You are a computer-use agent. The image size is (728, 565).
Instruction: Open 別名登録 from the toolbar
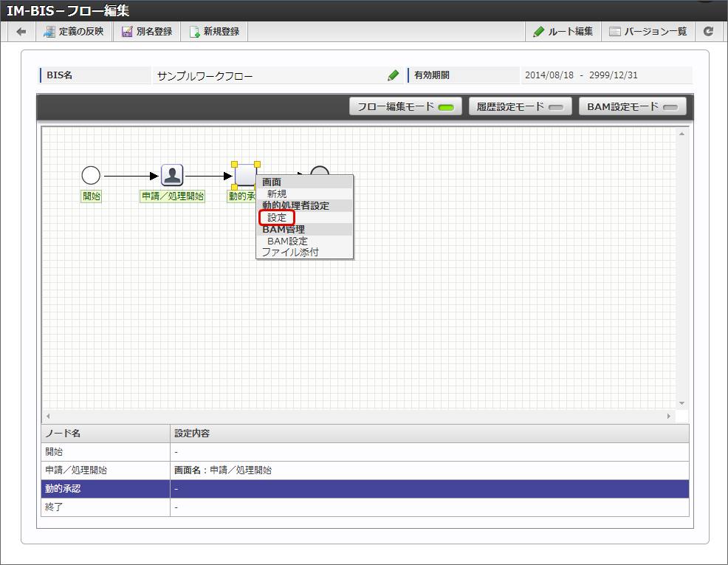tap(147, 32)
